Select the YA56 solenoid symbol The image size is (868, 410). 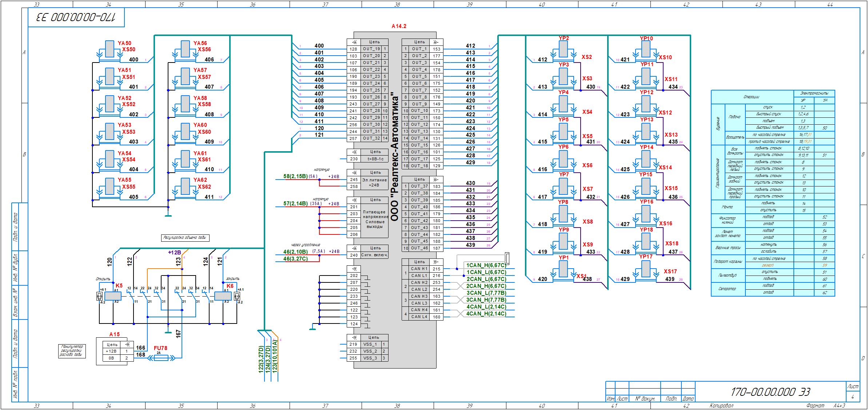tap(185, 49)
